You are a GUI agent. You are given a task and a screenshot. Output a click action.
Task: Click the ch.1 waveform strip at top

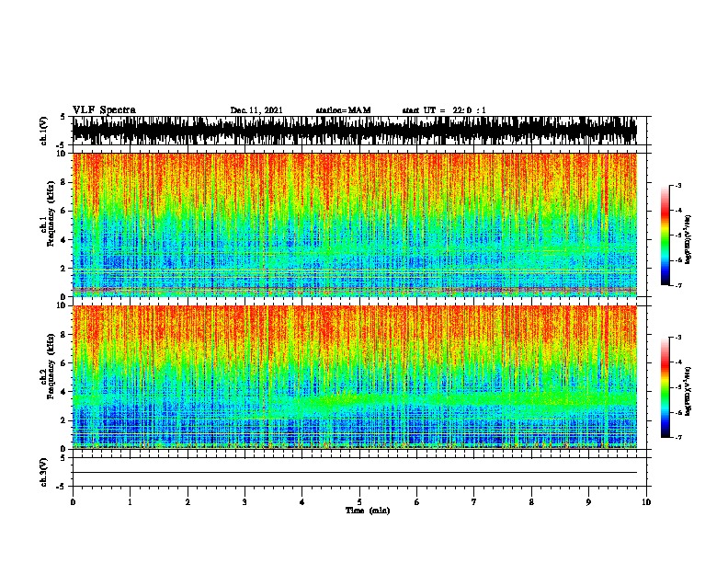click(355, 131)
